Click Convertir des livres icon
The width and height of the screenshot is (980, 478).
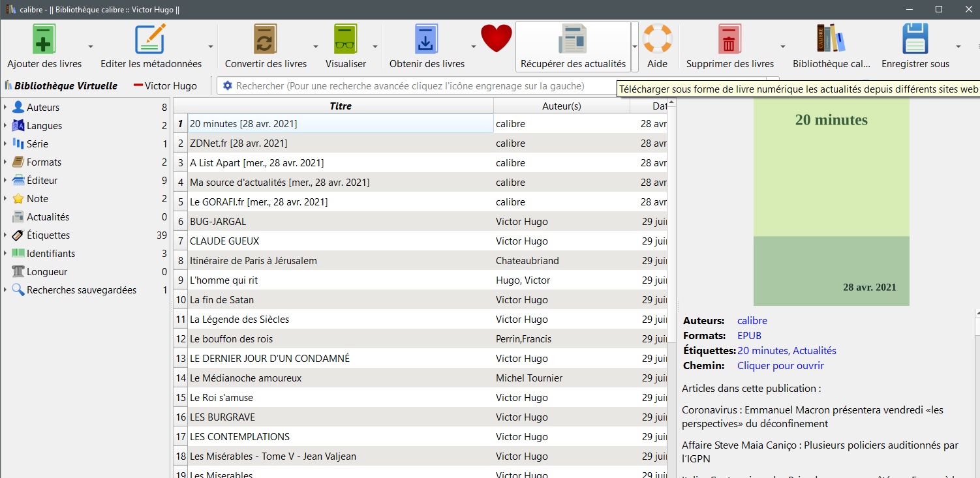click(266, 39)
